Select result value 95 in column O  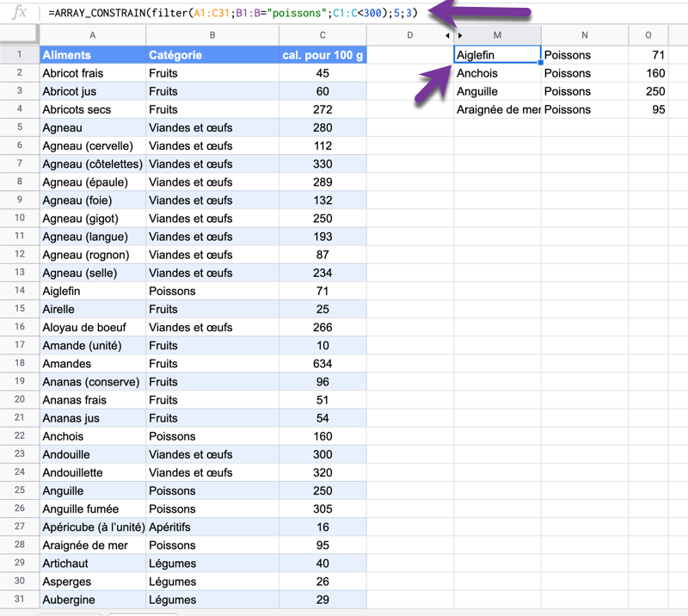point(648,109)
